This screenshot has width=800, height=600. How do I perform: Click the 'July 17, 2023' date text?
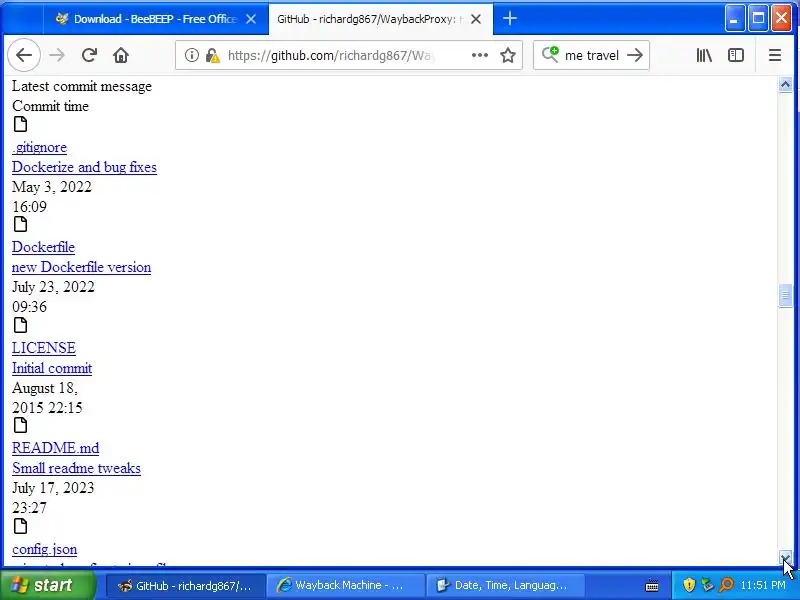(53, 488)
